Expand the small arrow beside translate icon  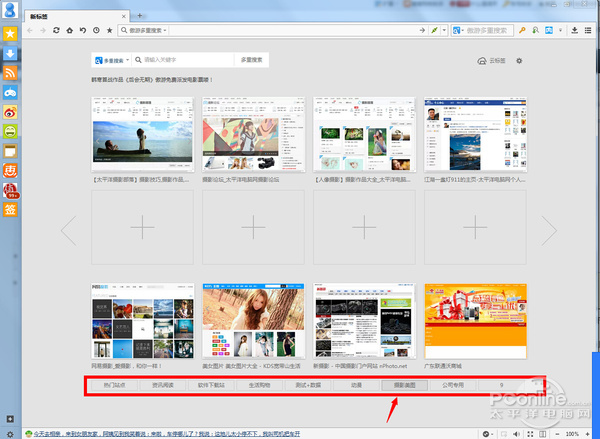(x=561, y=30)
